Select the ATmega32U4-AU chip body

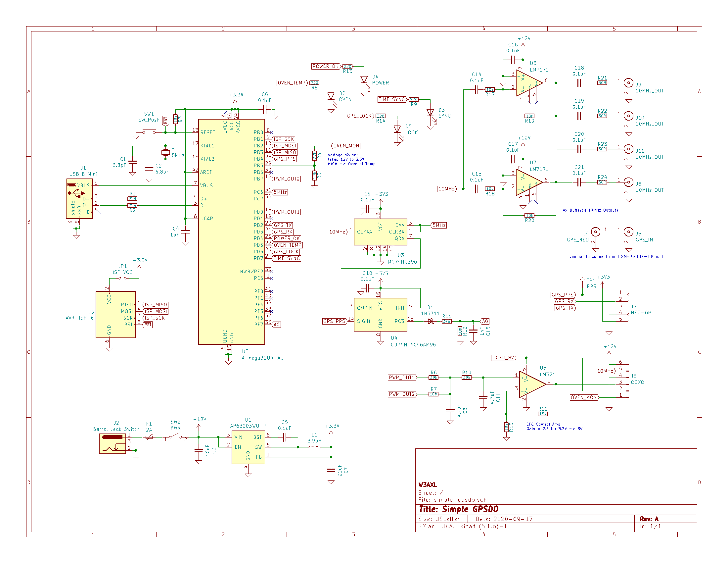[x=231, y=231]
